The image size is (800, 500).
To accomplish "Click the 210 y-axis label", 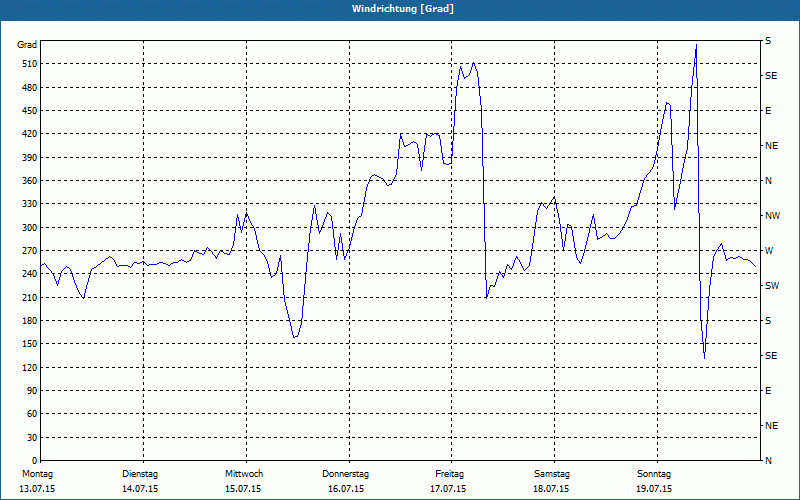I will pyautogui.click(x=30, y=297).
